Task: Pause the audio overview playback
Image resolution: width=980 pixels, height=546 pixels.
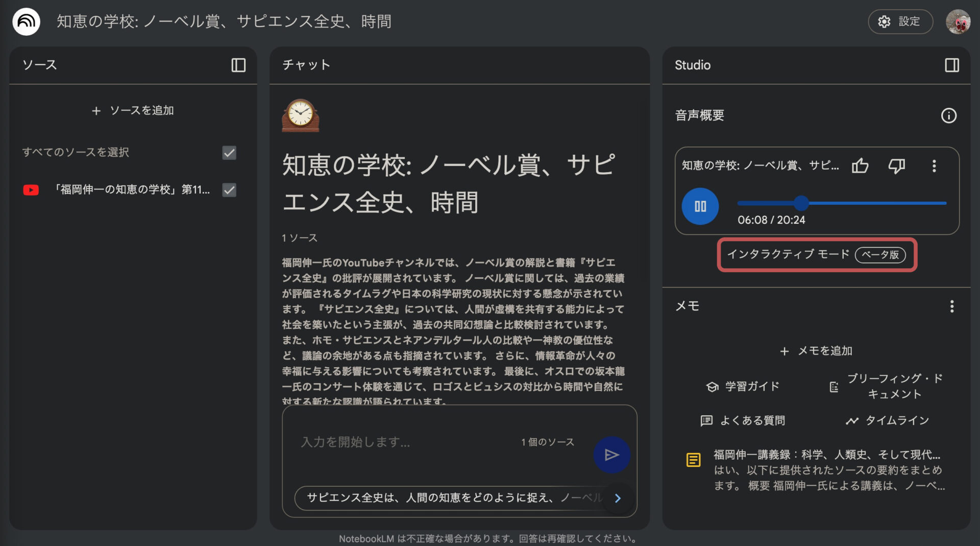Action: (x=700, y=206)
